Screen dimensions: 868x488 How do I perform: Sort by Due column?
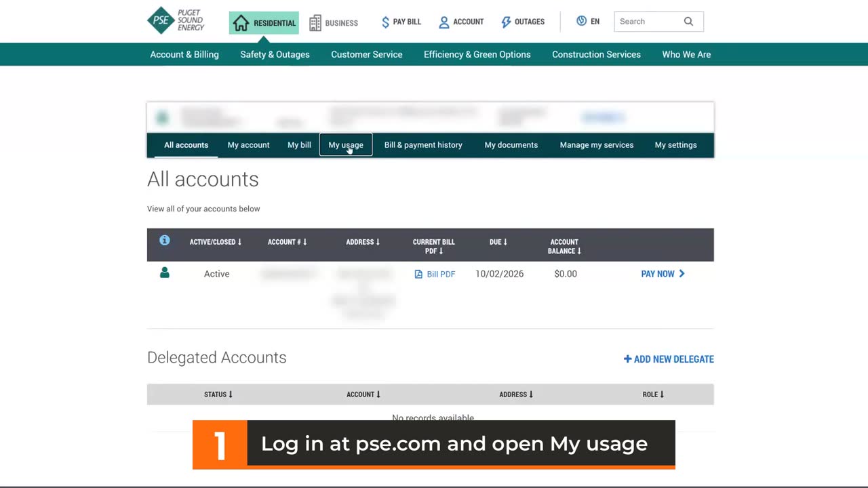(498, 242)
